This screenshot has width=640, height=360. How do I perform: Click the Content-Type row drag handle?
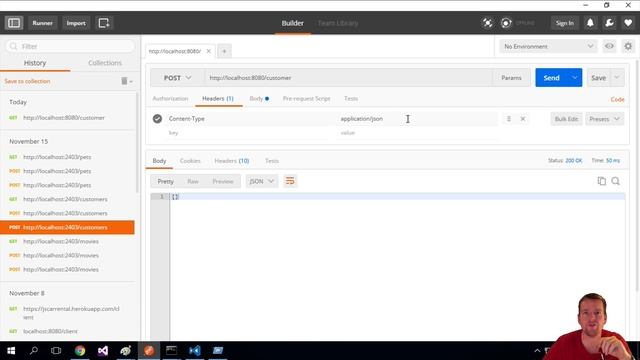[509, 119]
